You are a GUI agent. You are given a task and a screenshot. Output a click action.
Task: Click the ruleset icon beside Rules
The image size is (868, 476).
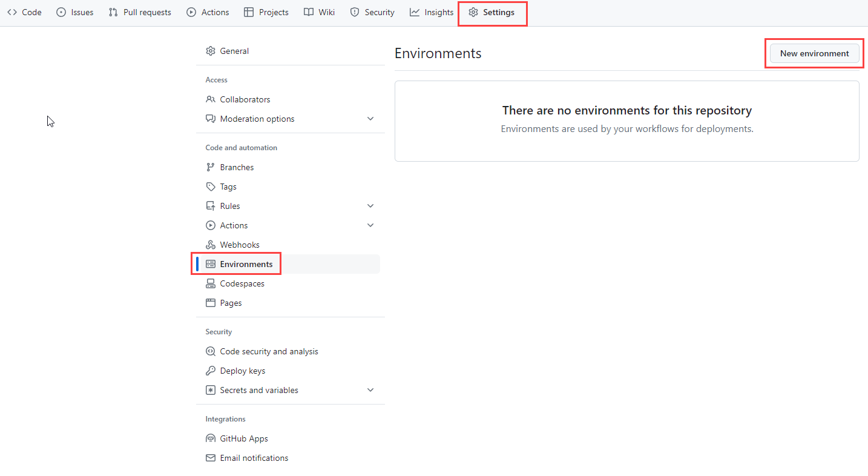211,206
